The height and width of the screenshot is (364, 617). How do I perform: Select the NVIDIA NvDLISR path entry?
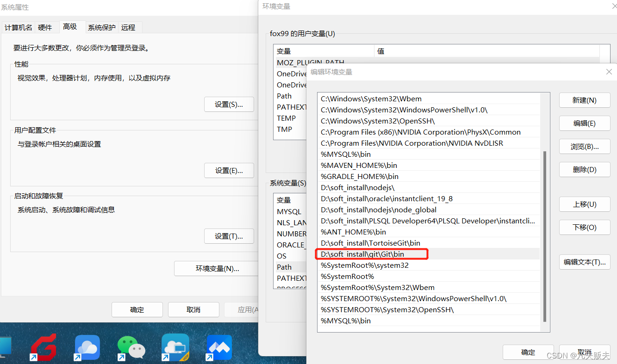429,143
